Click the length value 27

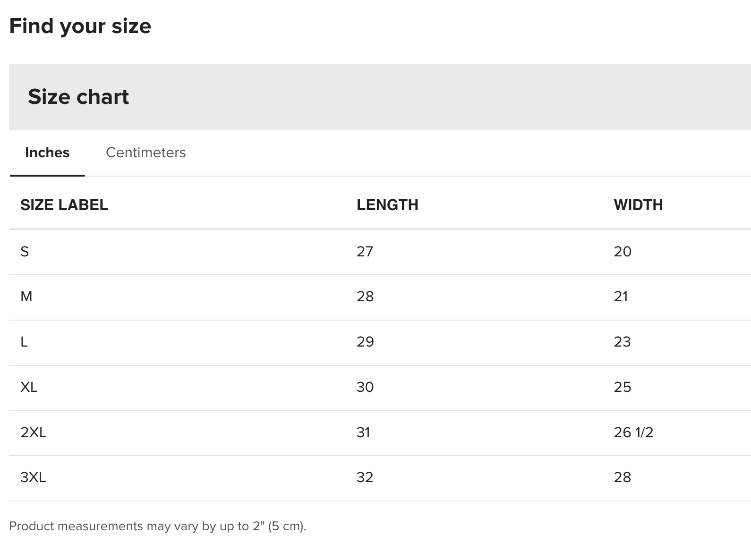tap(365, 252)
